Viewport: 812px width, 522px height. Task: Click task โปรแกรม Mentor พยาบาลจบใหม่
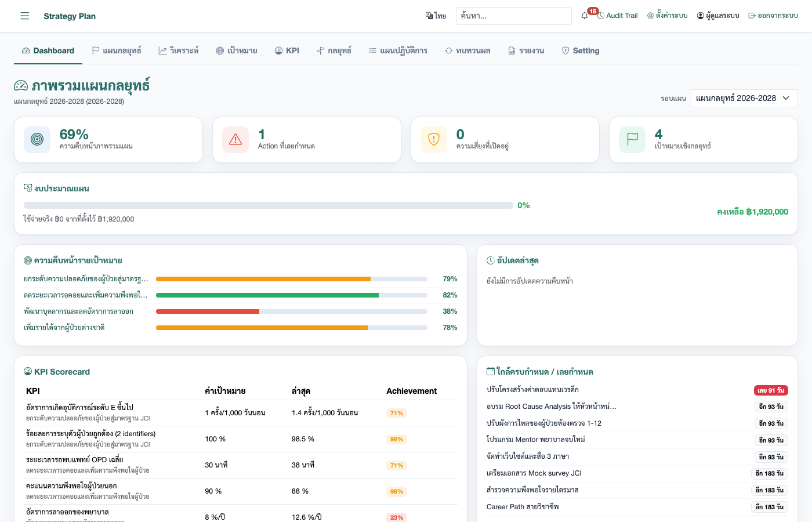(x=536, y=440)
